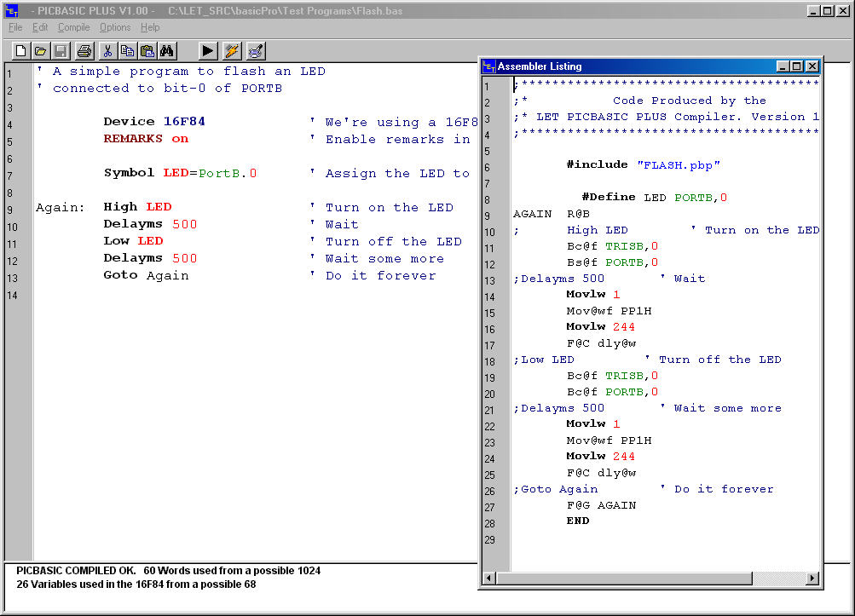Click 'Code Produced by the' in the Assembler Listing
Screen dimensions: 855x616
690,101
